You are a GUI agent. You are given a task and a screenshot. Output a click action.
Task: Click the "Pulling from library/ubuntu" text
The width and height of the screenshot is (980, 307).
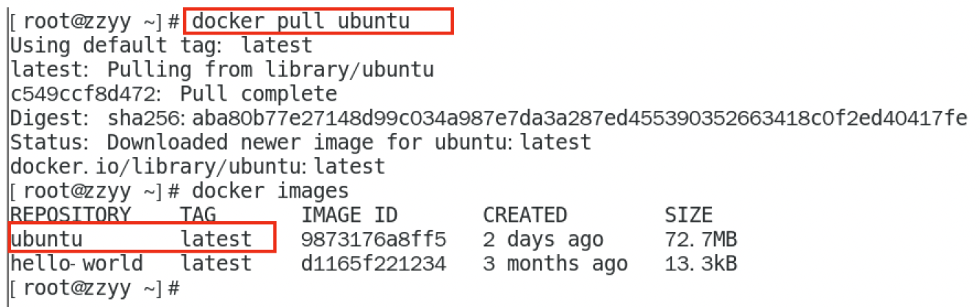pos(270,70)
